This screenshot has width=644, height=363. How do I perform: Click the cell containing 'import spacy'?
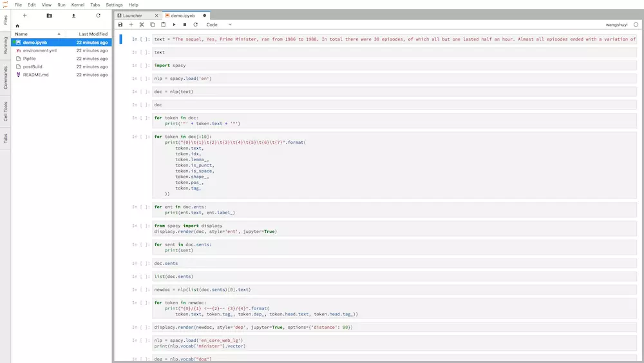pyautogui.click(x=394, y=65)
